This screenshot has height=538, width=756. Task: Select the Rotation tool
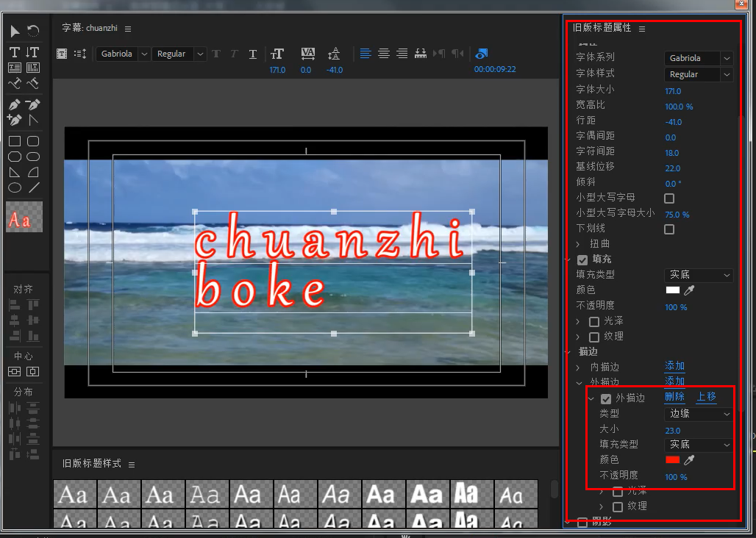pos(33,32)
